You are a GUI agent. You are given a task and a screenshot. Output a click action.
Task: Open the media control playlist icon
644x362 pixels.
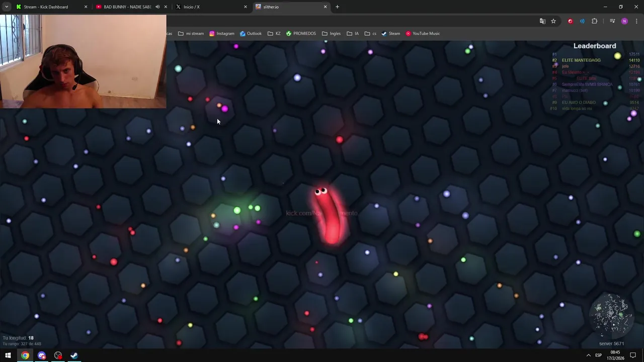coord(612,21)
